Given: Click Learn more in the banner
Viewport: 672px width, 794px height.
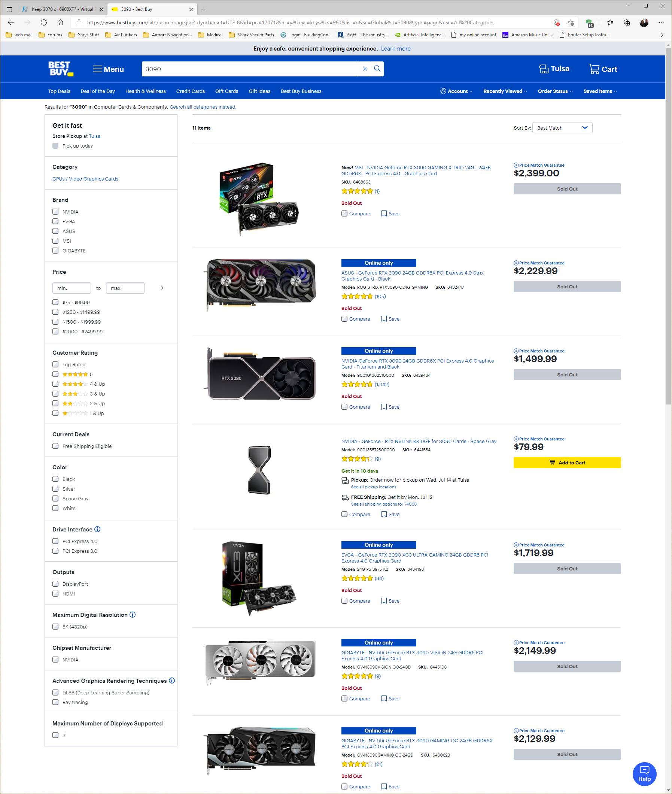Looking at the screenshot, I should [x=395, y=48].
